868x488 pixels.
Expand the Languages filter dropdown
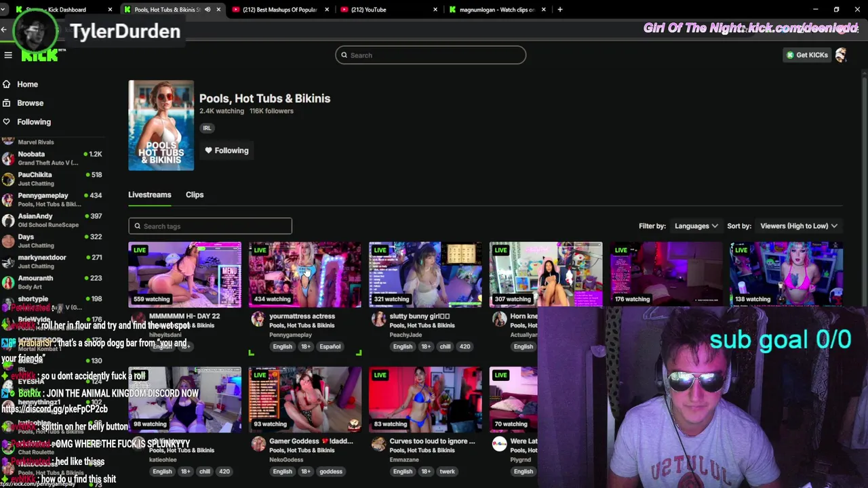coord(696,226)
